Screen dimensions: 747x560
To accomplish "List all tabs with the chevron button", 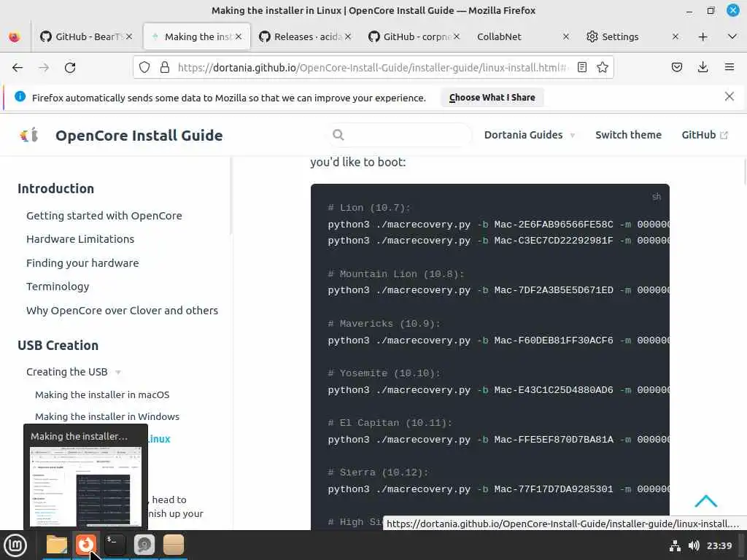I will point(732,36).
